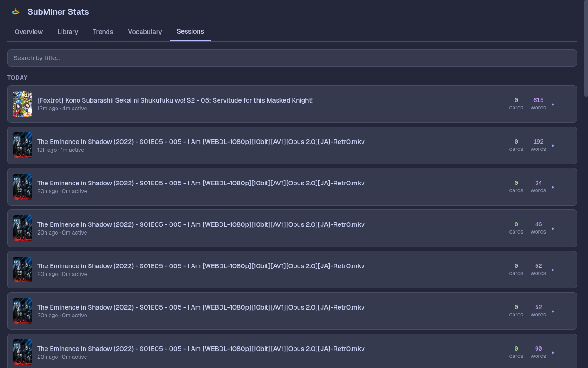Click the Kono Subarashii session cover thumbnail
The image size is (588, 368).
pyautogui.click(x=23, y=104)
